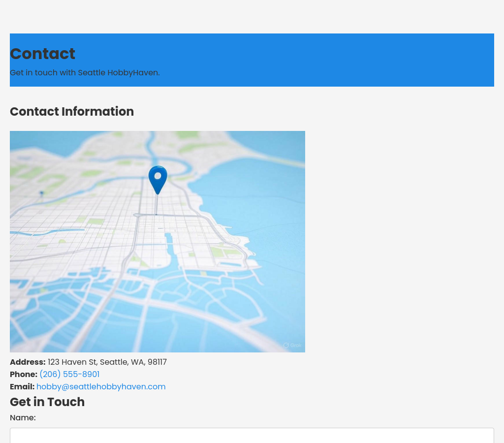This screenshot has height=443, width=504.
Task: Click the "Get in Touch" form heading
Action: (x=47, y=402)
